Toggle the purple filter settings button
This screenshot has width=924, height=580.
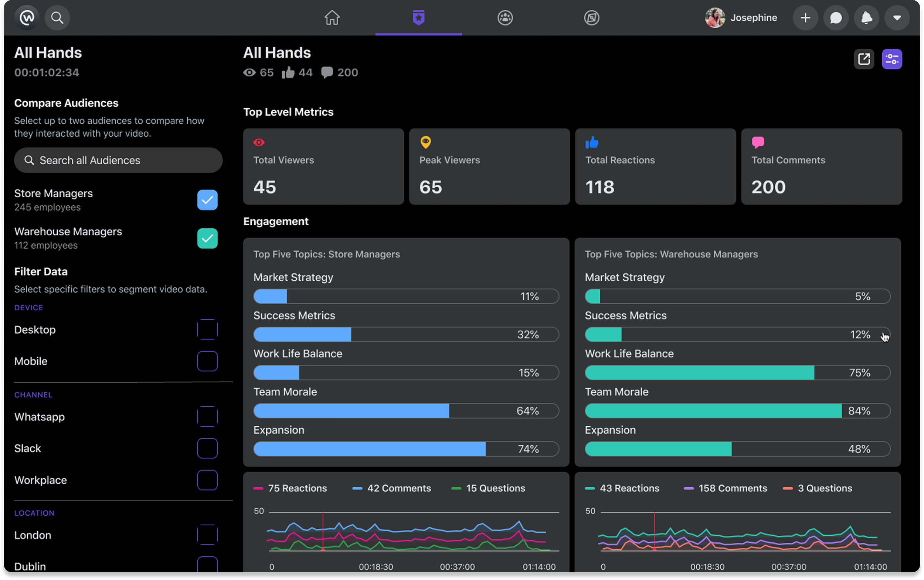[892, 59]
